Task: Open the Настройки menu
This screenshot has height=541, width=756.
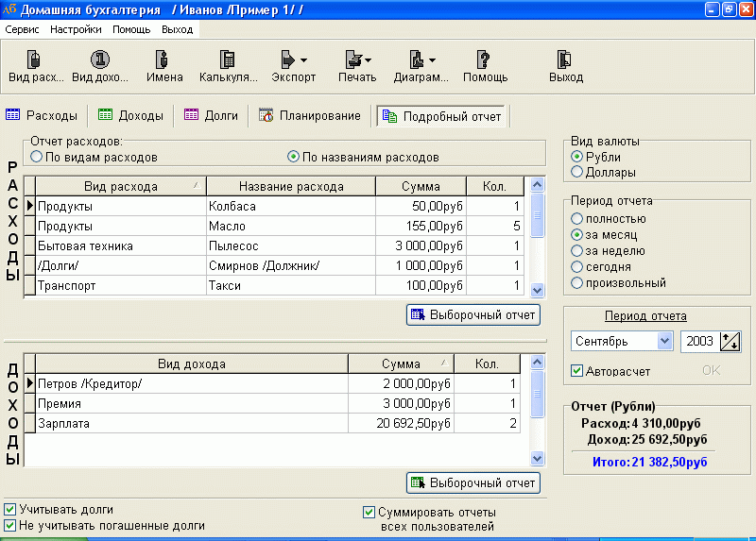Action: (x=76, y=29)
